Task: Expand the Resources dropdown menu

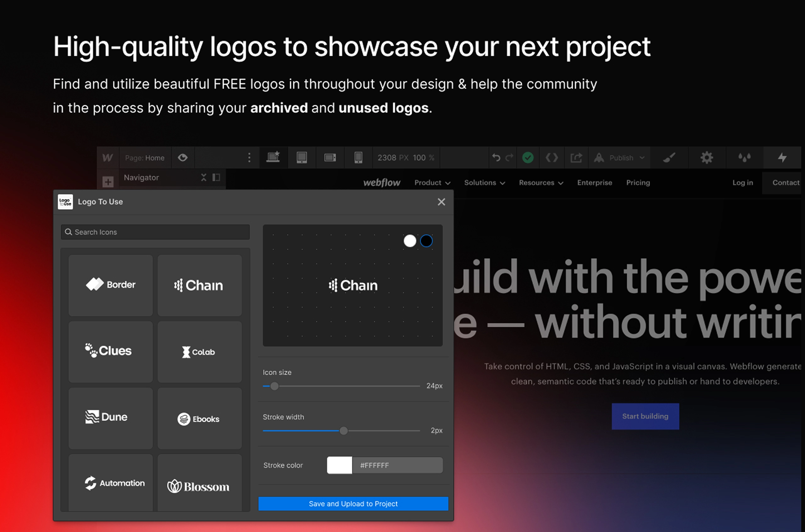Action: click(541, 183)
